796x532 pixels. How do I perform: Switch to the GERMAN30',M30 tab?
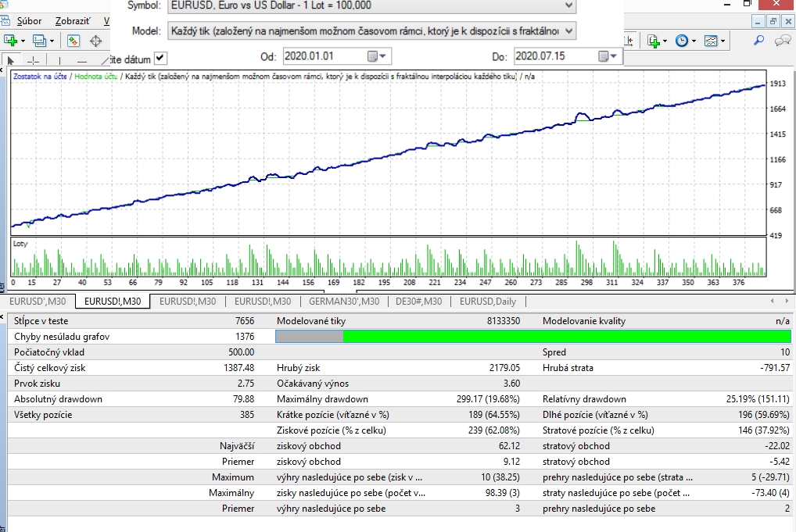[344, 302]
